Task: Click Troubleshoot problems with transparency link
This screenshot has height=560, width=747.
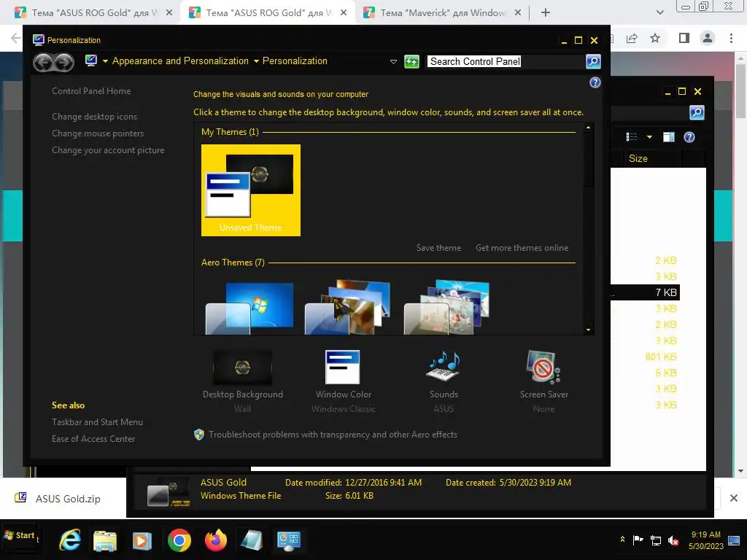Action: pos(333,435)
